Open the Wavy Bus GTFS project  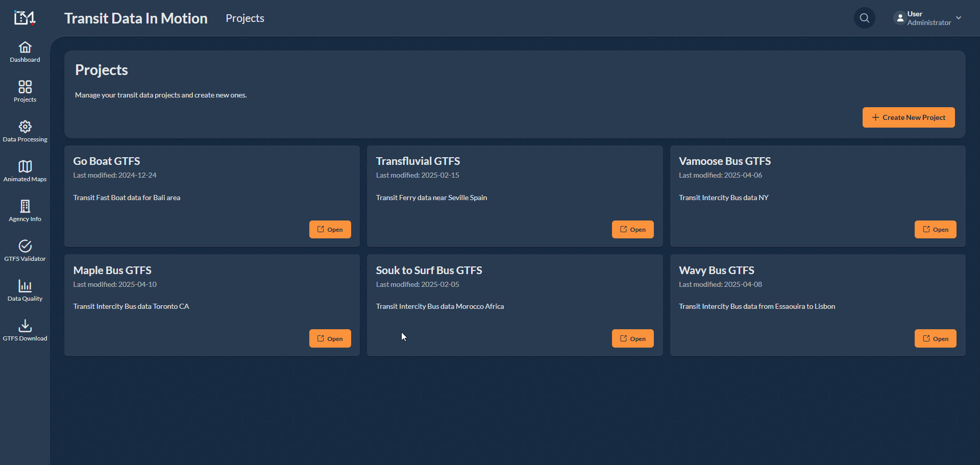(x=935, y=339)
